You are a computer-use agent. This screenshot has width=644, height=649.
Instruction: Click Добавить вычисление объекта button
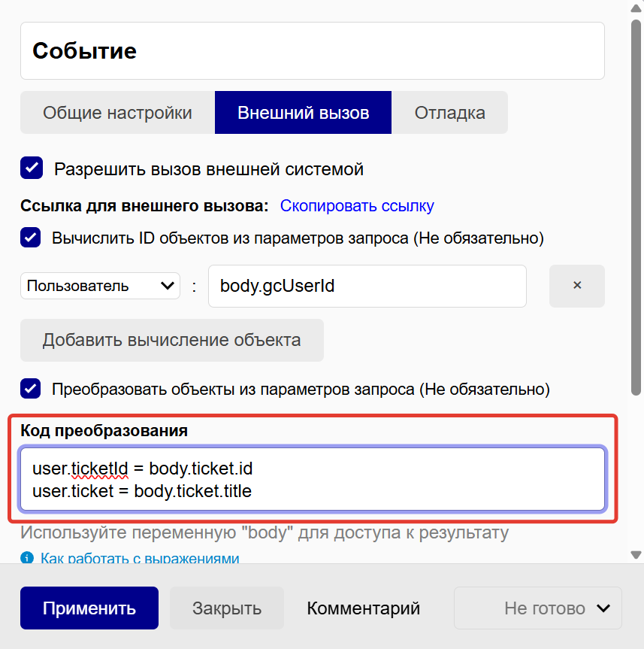171,340
